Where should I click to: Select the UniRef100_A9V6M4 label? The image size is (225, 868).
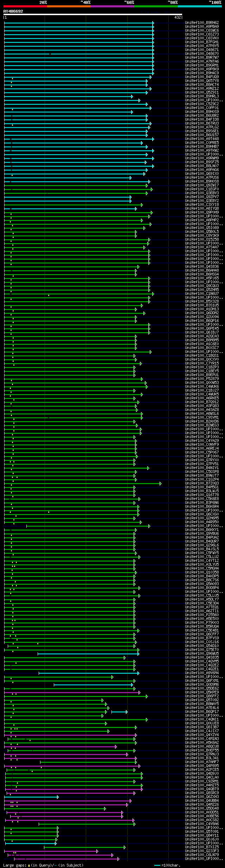pos(202,673)
